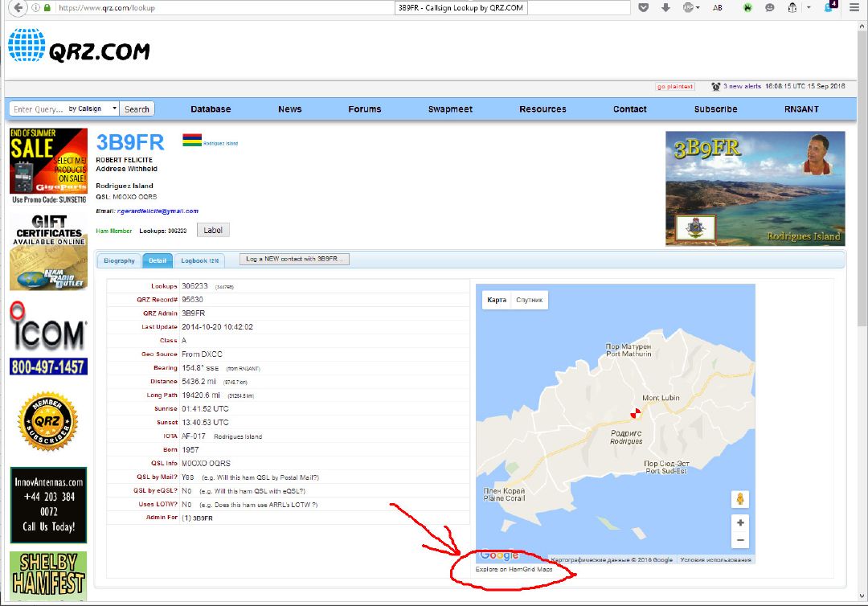Click the Label button
Viewport: 868px width, 606px height.
point(213,230)
